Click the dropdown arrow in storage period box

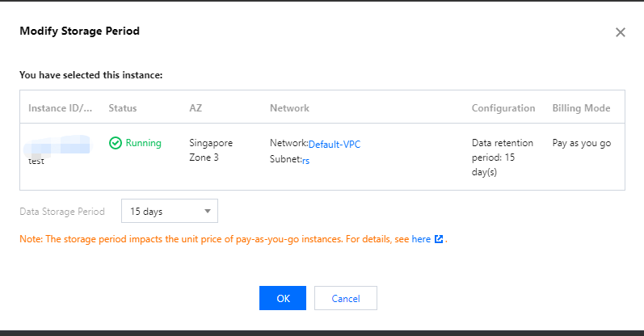click(207, 212)
